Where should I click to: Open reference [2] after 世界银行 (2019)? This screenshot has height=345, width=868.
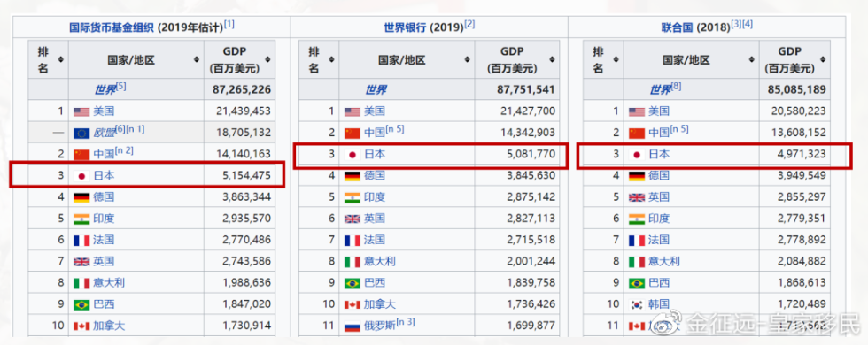point(470,25)
